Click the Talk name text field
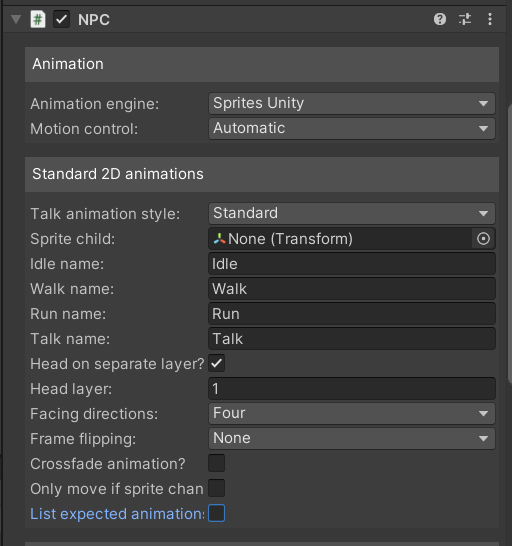The image size is (512, 546). (x=352, y=339)
